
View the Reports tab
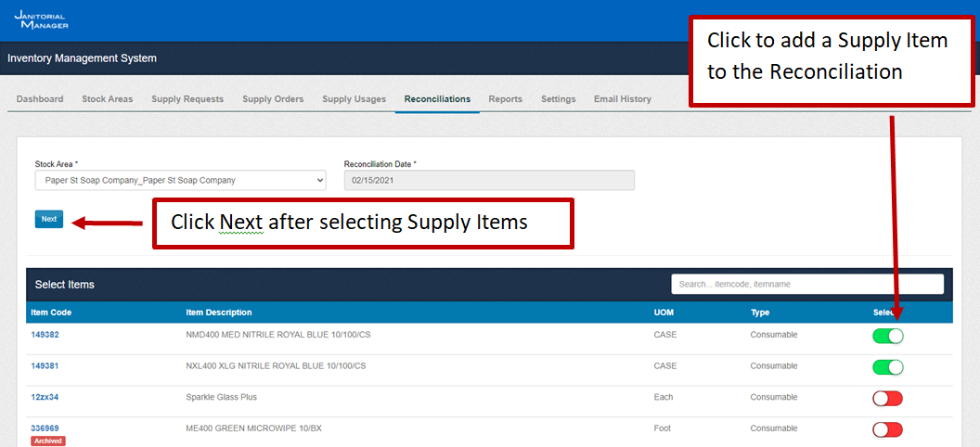pos(505,99)
